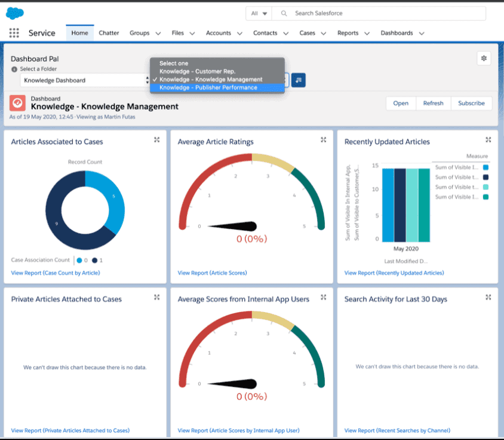Screen dimensions: 504x440
Task: Click the Open dashboard button
Action: tap(401, 103)
